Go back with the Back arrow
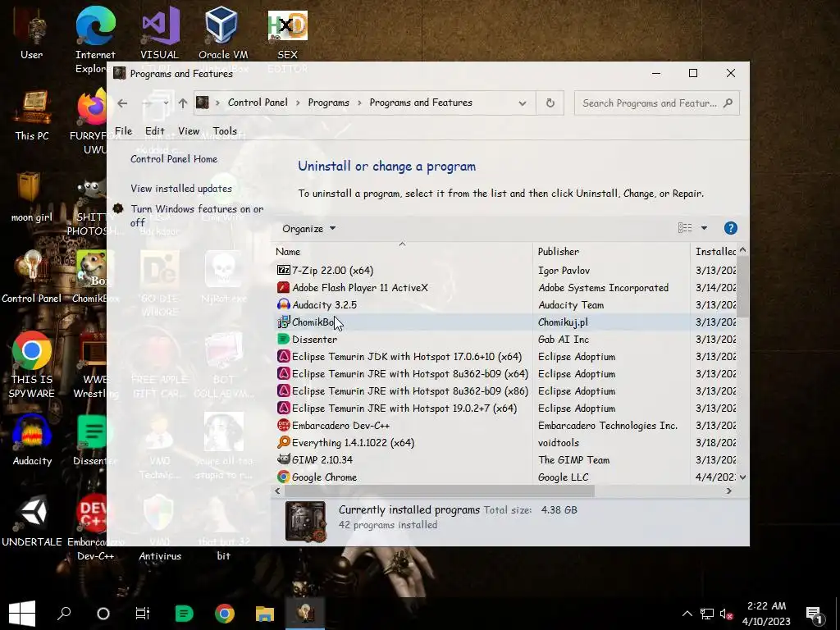The height and width of the screenshot is (630, 840). (122, 103)
